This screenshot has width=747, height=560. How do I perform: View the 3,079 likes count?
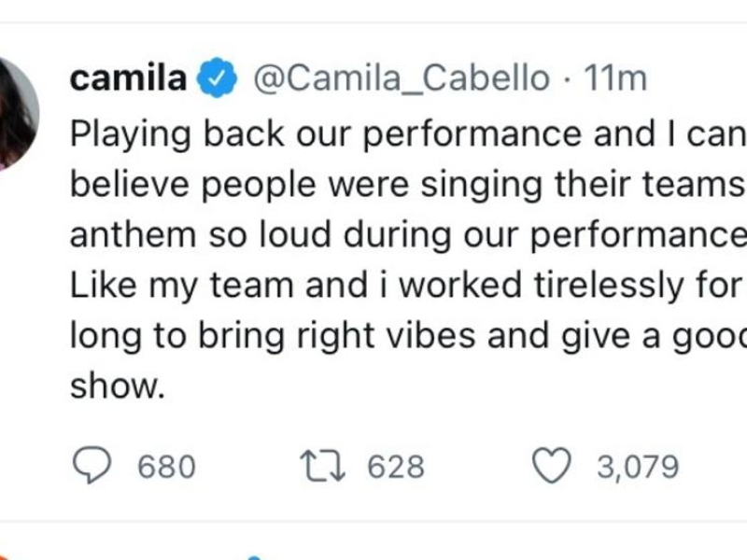tap(638, 467)
